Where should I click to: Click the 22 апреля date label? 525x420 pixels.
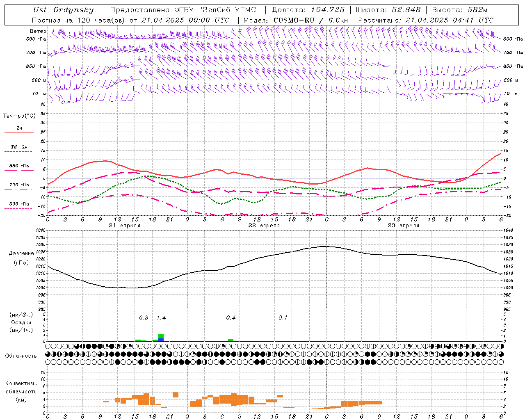(x=264, y=226)
